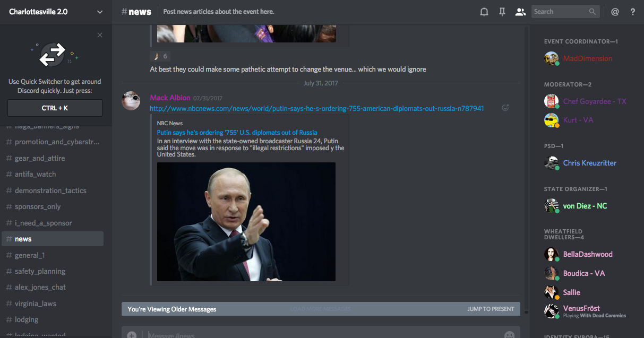Open the nbcnews.com article URL

316,108
